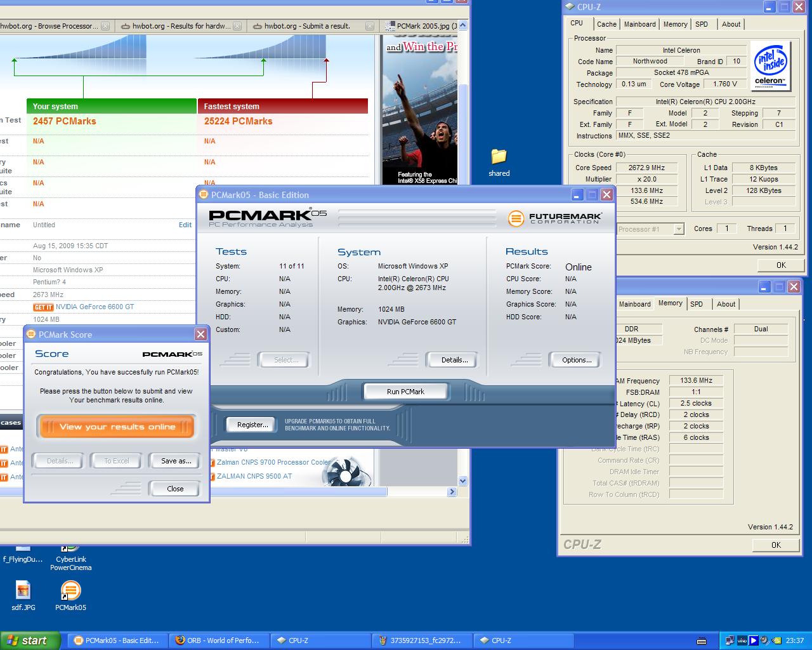The height and width of the screenshot is (650, 812).
Task: Click browser vertical scrollbar down arrow
Action: coord(462,481)
